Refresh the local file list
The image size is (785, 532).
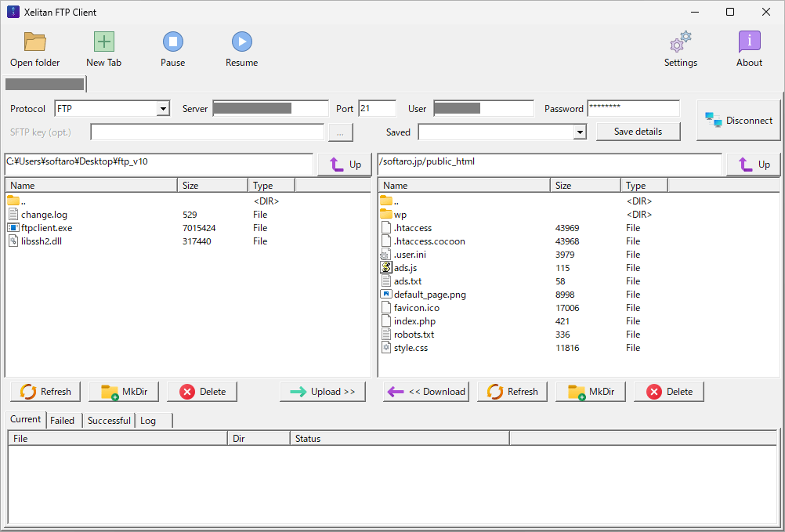coord(45,392)
